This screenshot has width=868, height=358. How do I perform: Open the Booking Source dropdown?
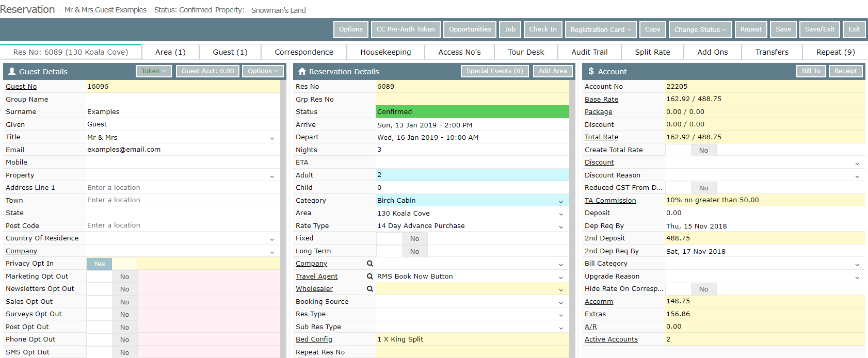pyautogui.click(x=561, y=302)
